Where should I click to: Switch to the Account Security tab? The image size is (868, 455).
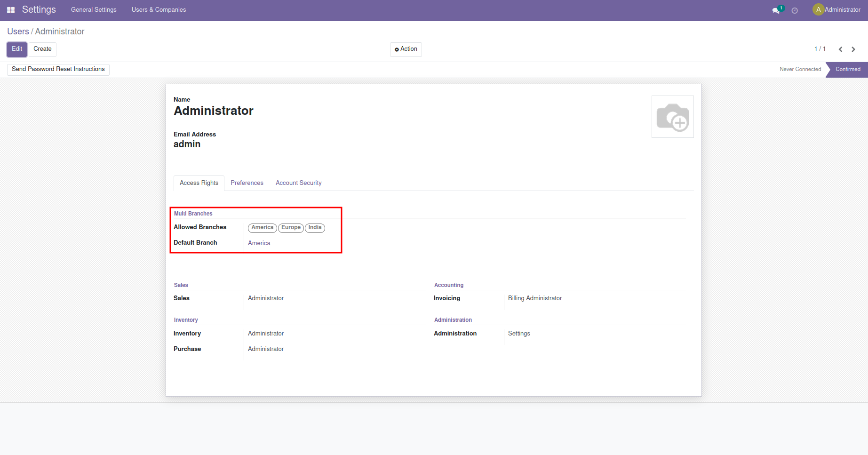pyautogui.click(x=298, y=183)
